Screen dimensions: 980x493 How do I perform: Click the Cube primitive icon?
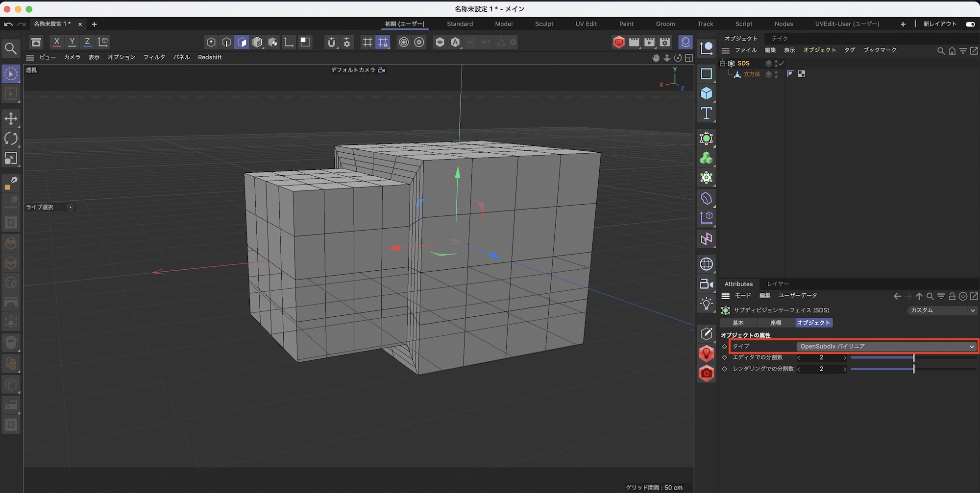[706, 94]
